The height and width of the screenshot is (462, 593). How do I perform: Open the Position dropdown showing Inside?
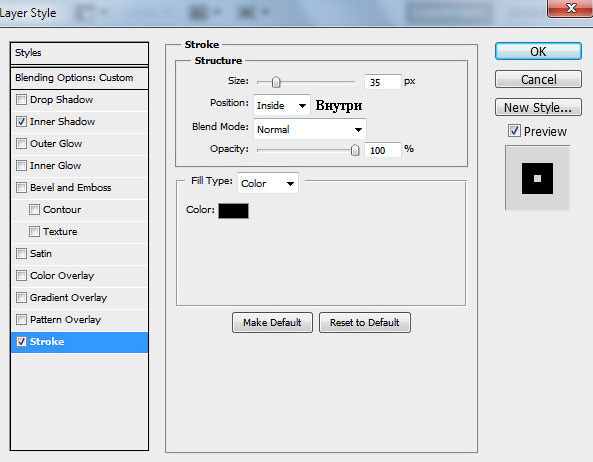[x=282, y=105]
